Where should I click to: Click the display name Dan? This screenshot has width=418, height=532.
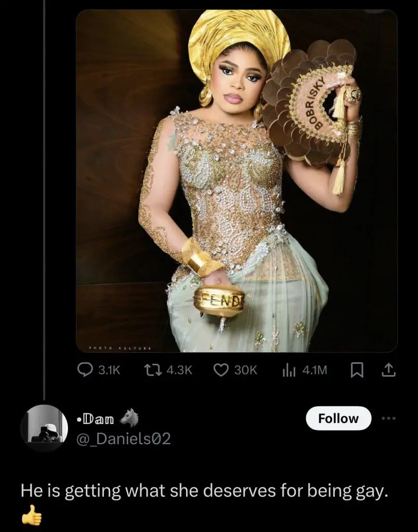tap(97, 418)
